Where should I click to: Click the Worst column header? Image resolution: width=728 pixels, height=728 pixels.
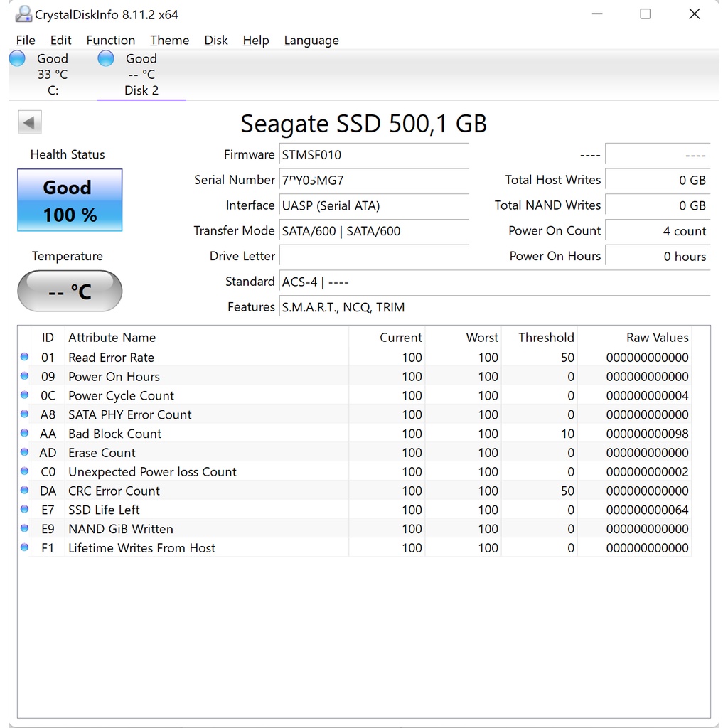tap(463, 338)
